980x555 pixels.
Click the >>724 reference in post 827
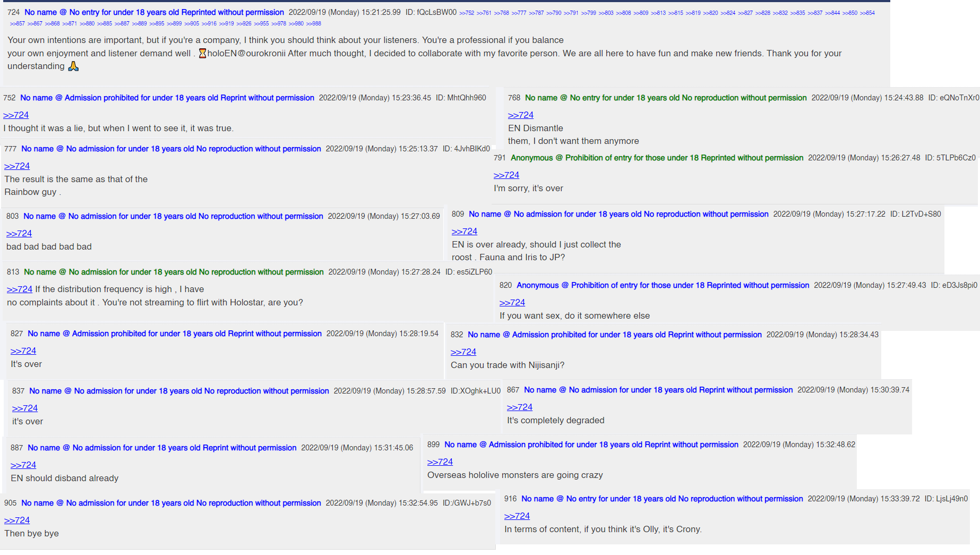(x=23, y=351)
